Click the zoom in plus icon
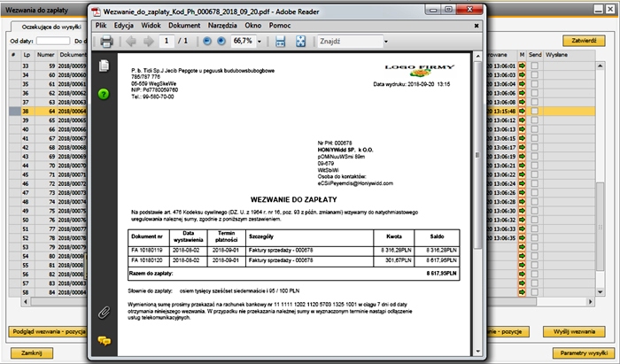 [x=221, y=41]
